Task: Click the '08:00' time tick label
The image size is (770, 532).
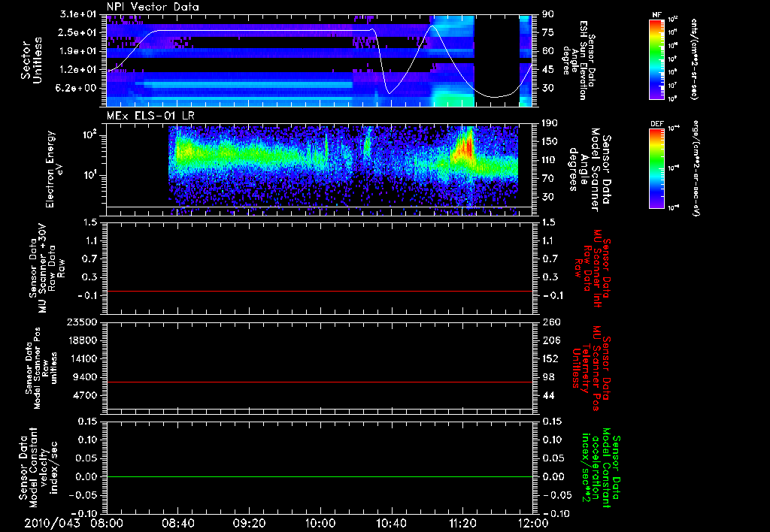Action: (107, 523)
